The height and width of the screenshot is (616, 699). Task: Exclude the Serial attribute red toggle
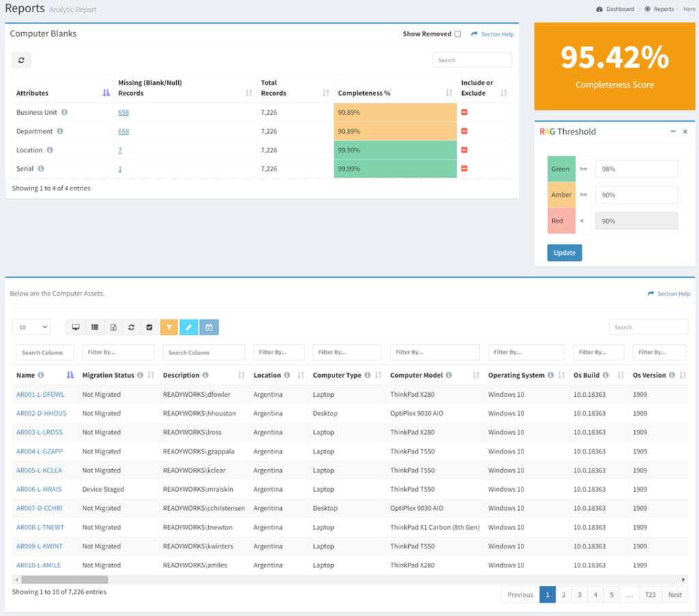(x=464, y=169)
